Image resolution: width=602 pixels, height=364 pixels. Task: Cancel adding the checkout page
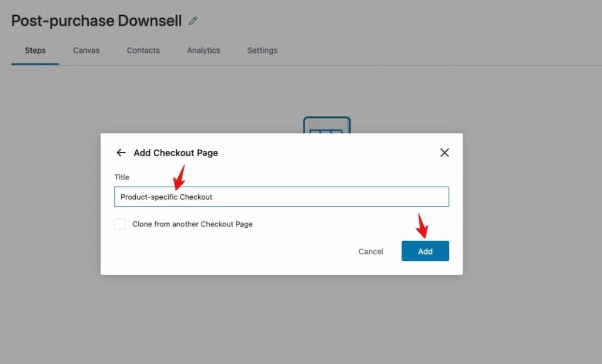click(371, 251)
